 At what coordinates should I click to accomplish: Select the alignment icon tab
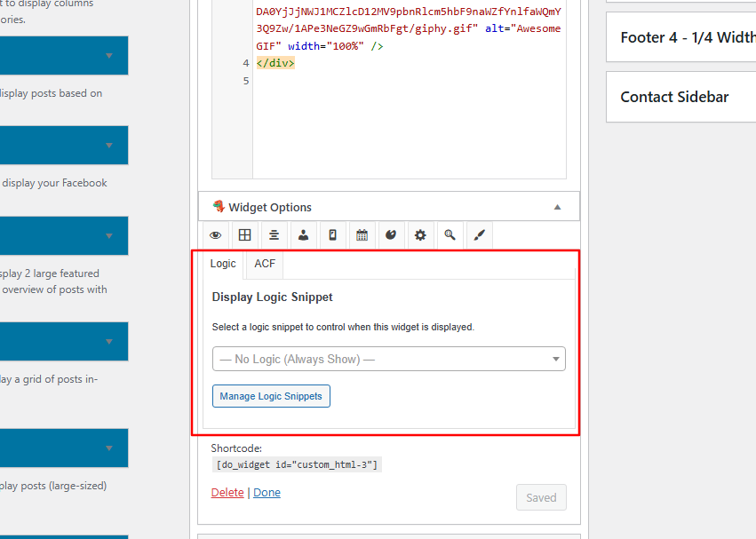(x=274, y=235)
